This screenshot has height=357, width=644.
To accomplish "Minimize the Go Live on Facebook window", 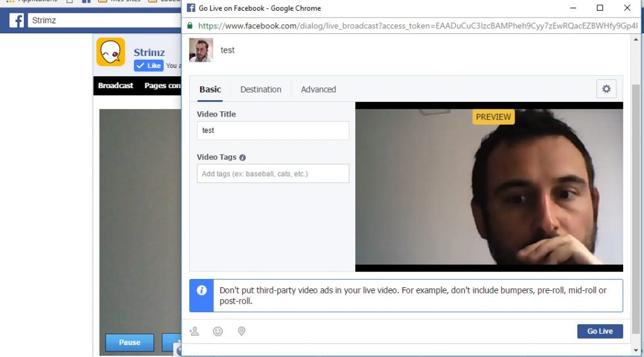I will pyautogui.click(x=574, y=8).
